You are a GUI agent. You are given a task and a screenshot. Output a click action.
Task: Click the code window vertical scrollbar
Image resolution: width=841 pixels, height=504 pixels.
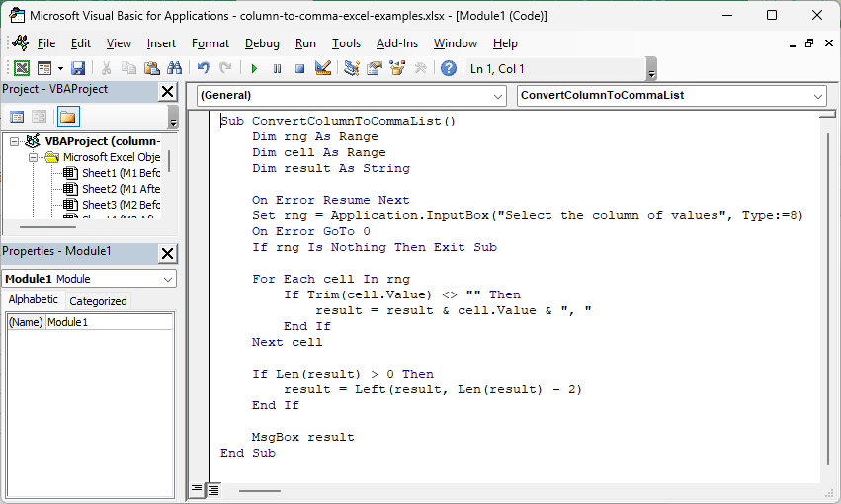(828, 300)
